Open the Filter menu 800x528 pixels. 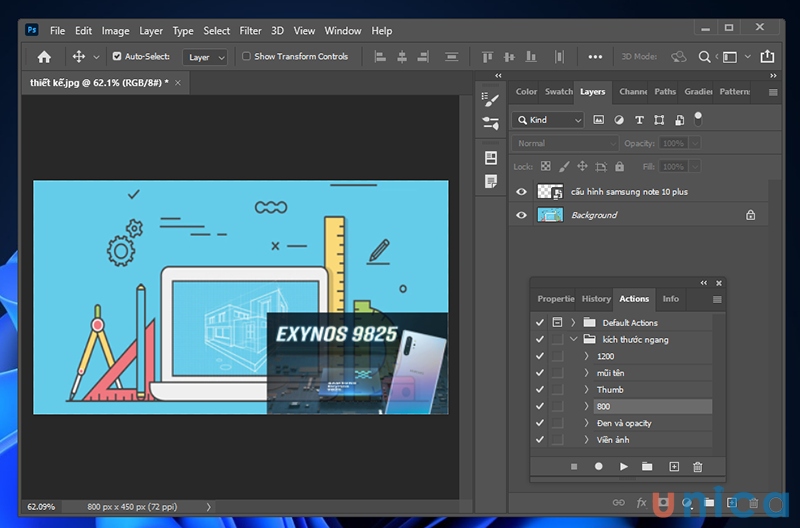point(251,31)
